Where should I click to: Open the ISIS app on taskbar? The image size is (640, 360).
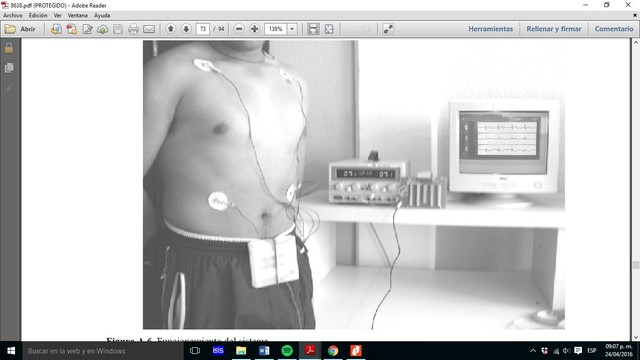(218, 351)
